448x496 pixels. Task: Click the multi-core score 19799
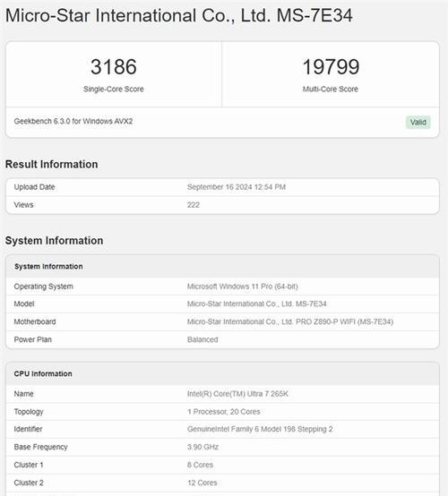[331, 67]
